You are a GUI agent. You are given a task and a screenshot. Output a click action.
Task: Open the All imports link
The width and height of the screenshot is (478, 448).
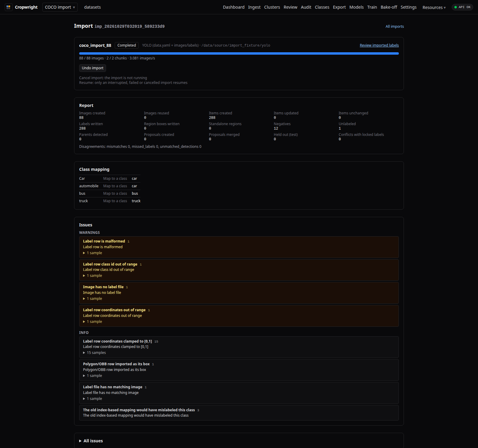click(x=395, y=27)
